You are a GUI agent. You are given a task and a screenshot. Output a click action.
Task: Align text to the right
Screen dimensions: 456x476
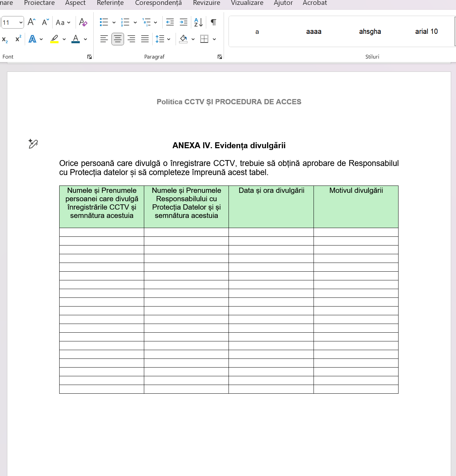tap(131, 39)
